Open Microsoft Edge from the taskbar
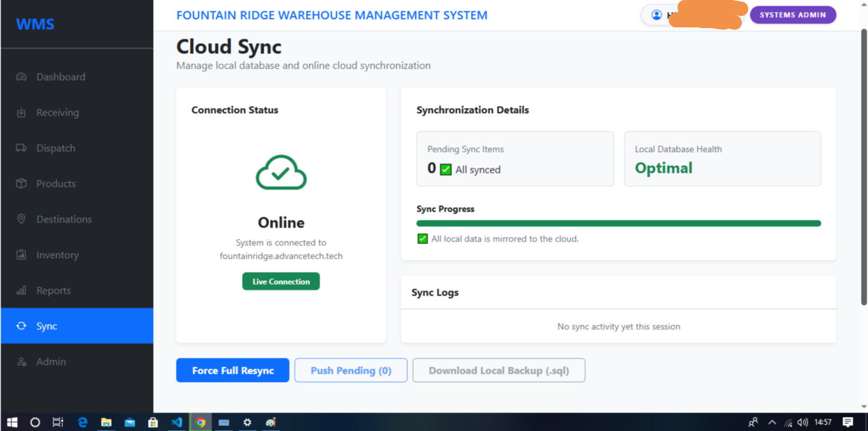This screenshot has height=431, width=868. [83, 422]
